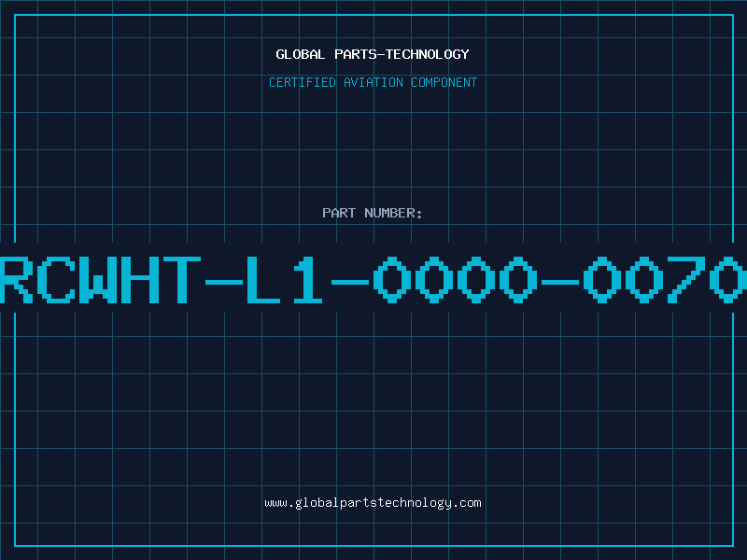The height and width of the screenshot is (560, 747).
Task: Click the RCWHT-L1-0000-0070 part number text
Action: [x=373, y=279]
